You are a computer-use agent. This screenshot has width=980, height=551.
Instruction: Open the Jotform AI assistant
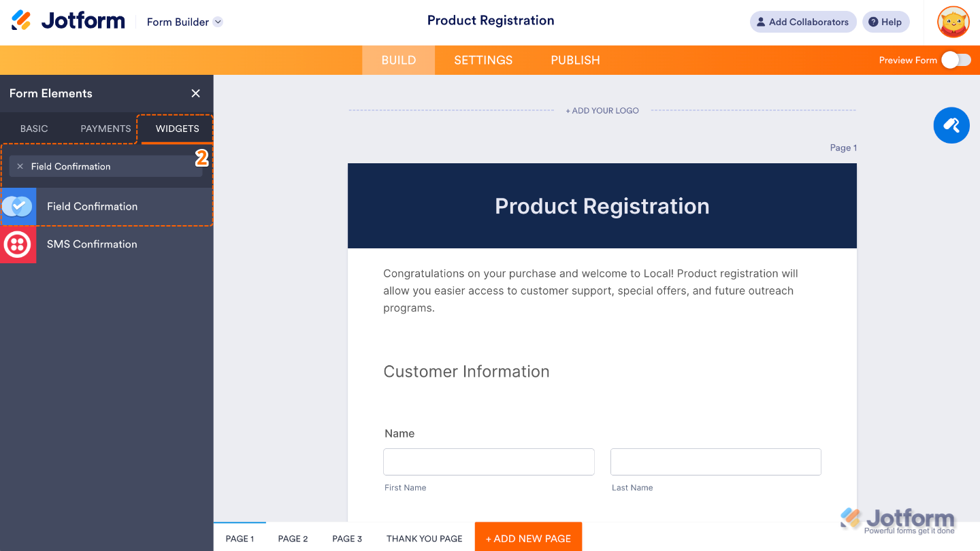point(951,125)
